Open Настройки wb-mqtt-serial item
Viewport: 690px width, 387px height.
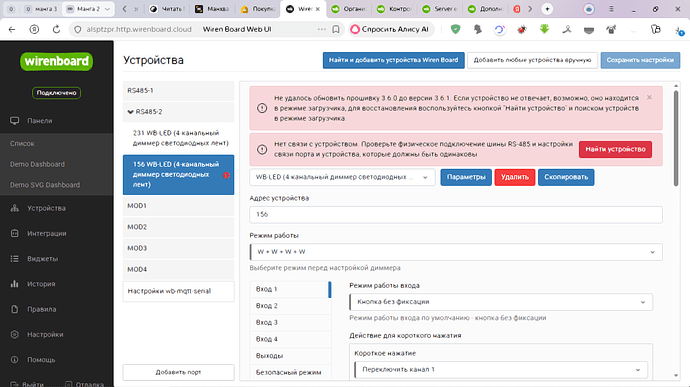(178, 291)
